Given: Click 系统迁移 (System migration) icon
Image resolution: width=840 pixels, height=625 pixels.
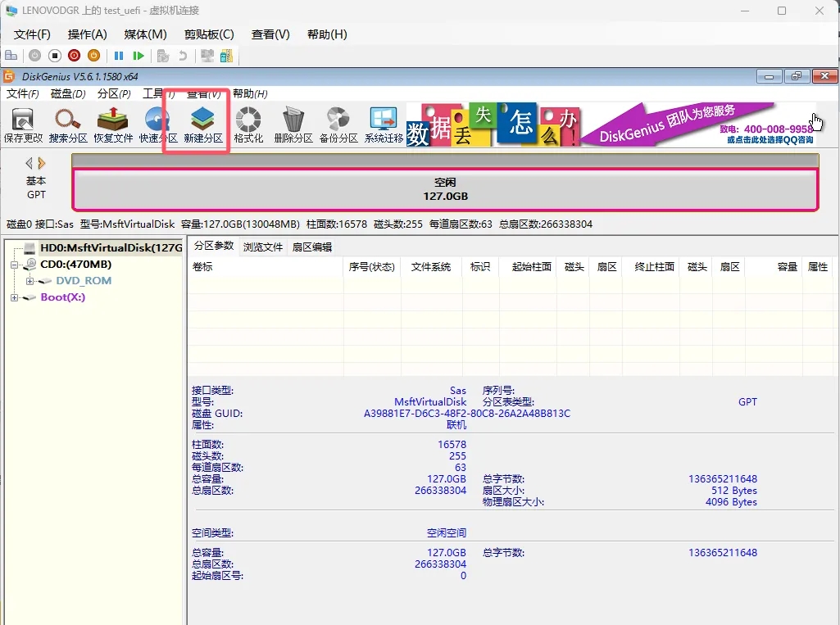Looking at the screenshot, I should pyautogui.click(x=384, y=125).
